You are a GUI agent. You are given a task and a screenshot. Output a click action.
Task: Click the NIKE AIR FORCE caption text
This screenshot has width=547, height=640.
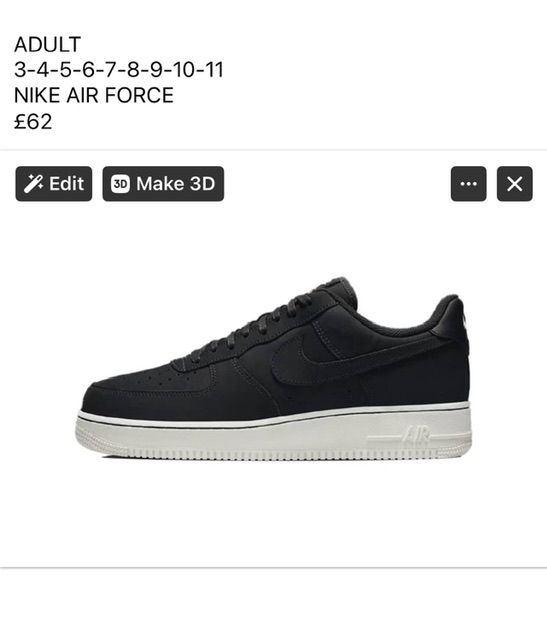pos(94,95)
